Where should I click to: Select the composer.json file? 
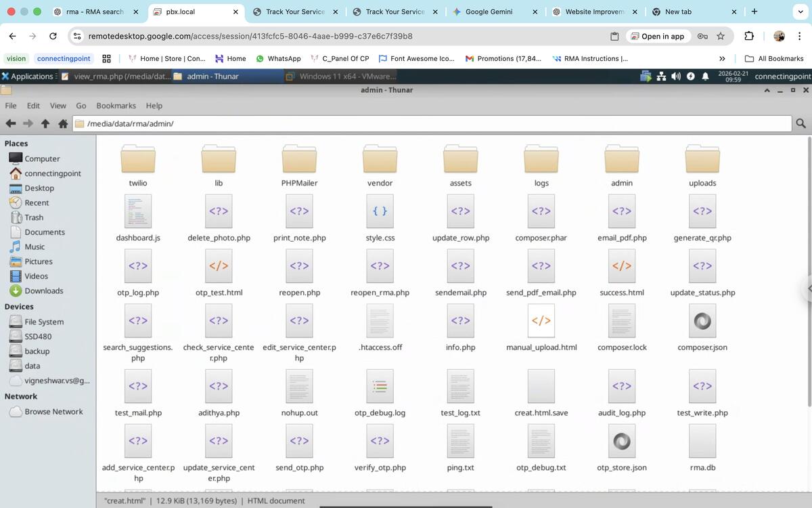coord(702,322)
